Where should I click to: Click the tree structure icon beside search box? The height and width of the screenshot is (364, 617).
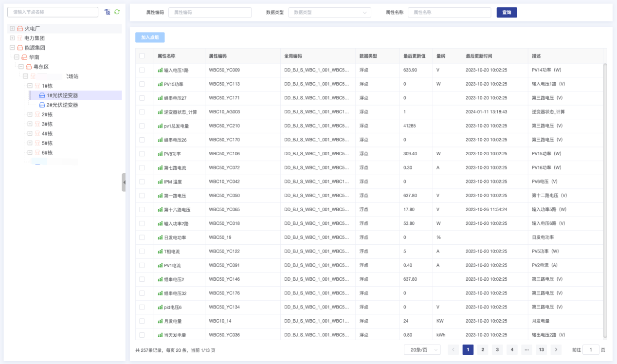point(107,12)
